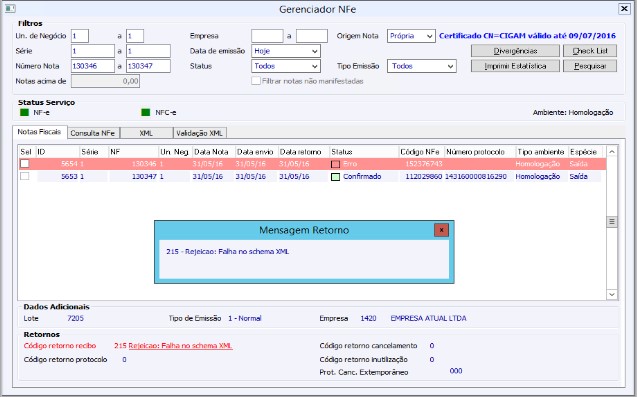Click the Data Nota column header
Image resolution: width=638 pixels, height=397 pixels.
pyautogui.click(x=214, y=152)
